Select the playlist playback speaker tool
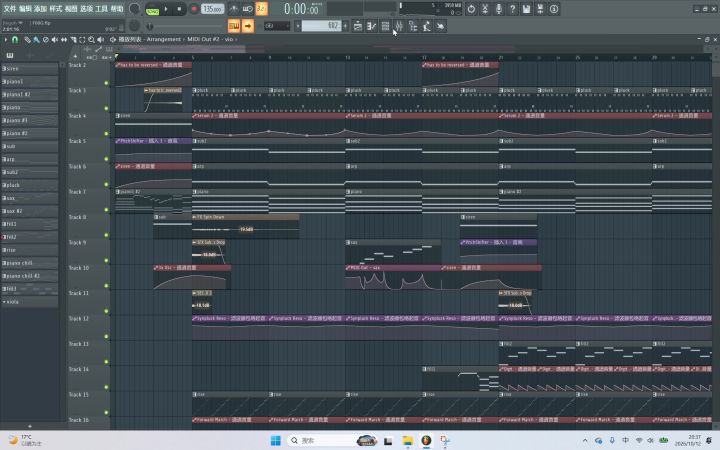The width and height of the screenshot is (720, 450). pos(101,40)
